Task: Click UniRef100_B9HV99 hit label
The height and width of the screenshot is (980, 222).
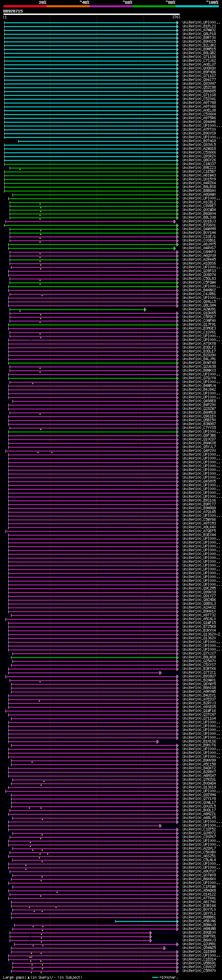Action: point(199,761)
